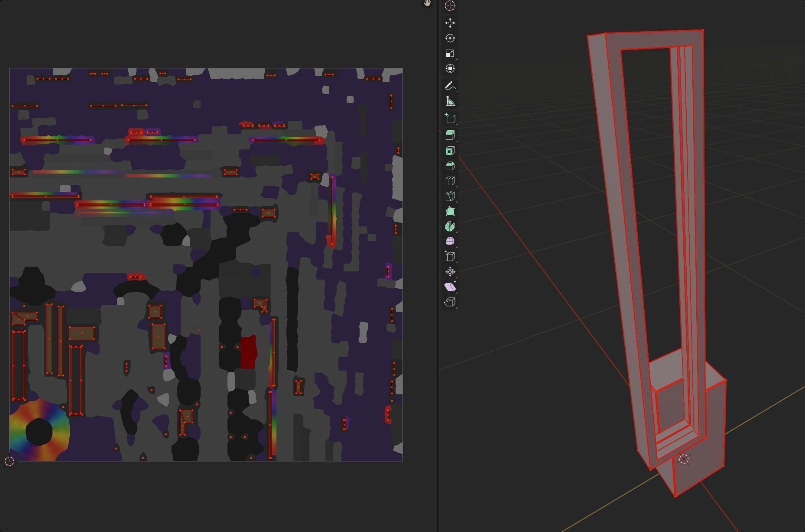
Task: Select the Cursor tool in the toolbar
Action: (x=450, y=6)
